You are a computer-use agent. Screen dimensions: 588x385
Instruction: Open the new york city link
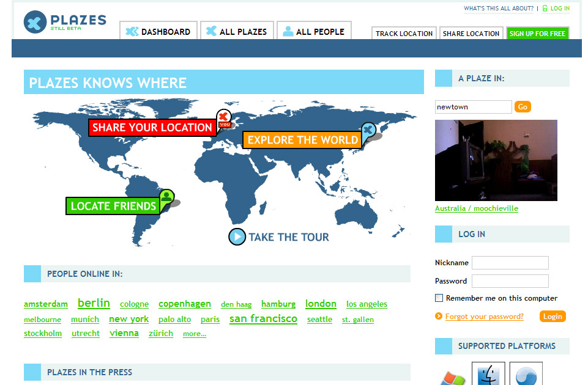[128, 319]
